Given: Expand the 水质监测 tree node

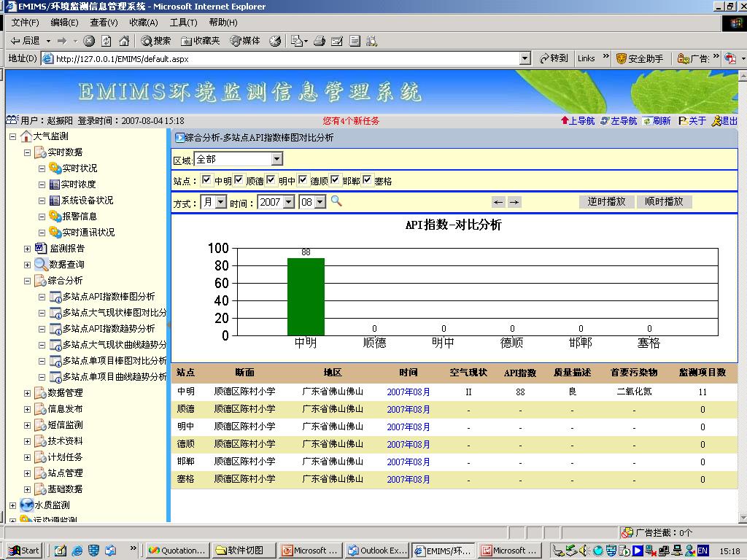Looking at the screenshot, I should (x=13, y=506).
